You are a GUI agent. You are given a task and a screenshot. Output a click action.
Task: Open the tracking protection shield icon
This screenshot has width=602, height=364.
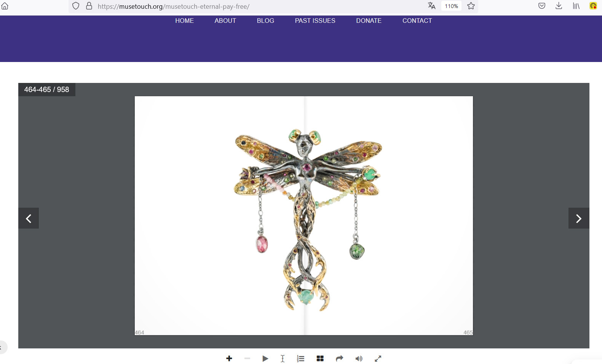76,6
